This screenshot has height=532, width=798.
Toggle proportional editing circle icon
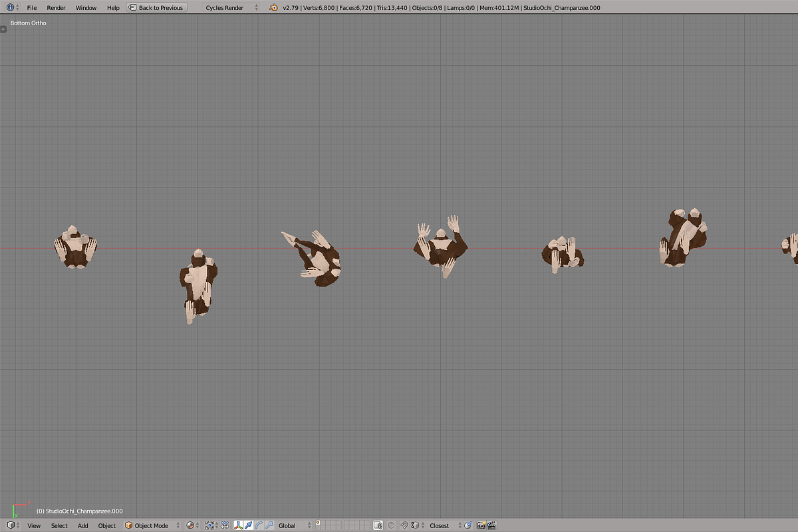pos(392,525)
